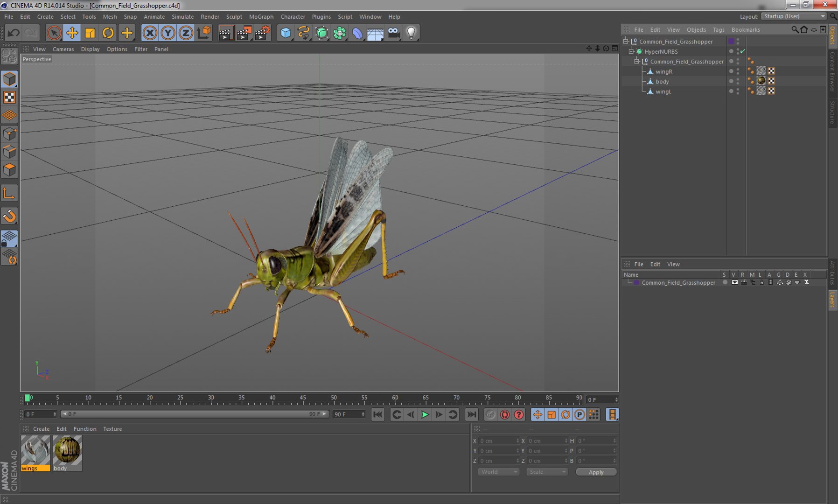Open the MoGraph menu
This screenshot has height=504, width=838.
[261, 16]
